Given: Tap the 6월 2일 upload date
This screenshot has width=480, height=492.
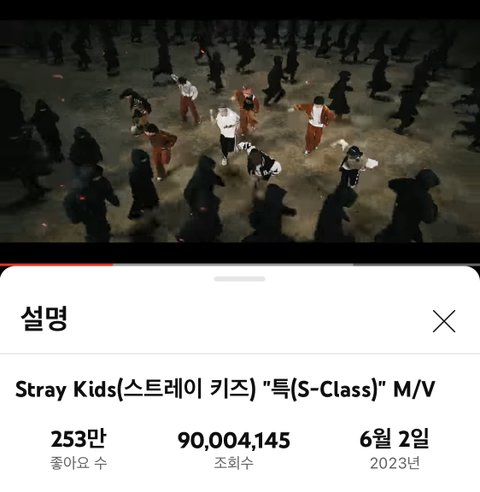Looking at the screenshot, I should 394,439.
